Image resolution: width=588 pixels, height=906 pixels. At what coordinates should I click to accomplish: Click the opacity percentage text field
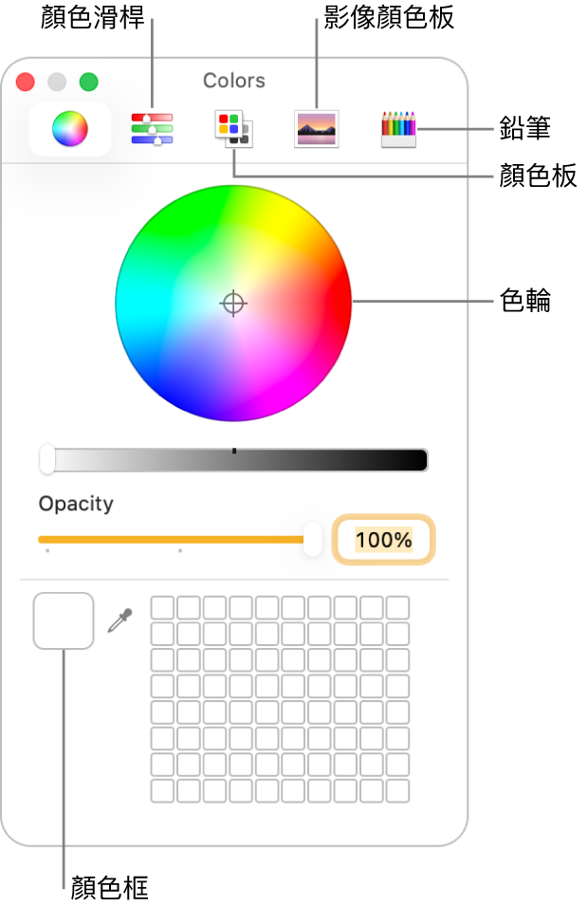coord(384,540)
